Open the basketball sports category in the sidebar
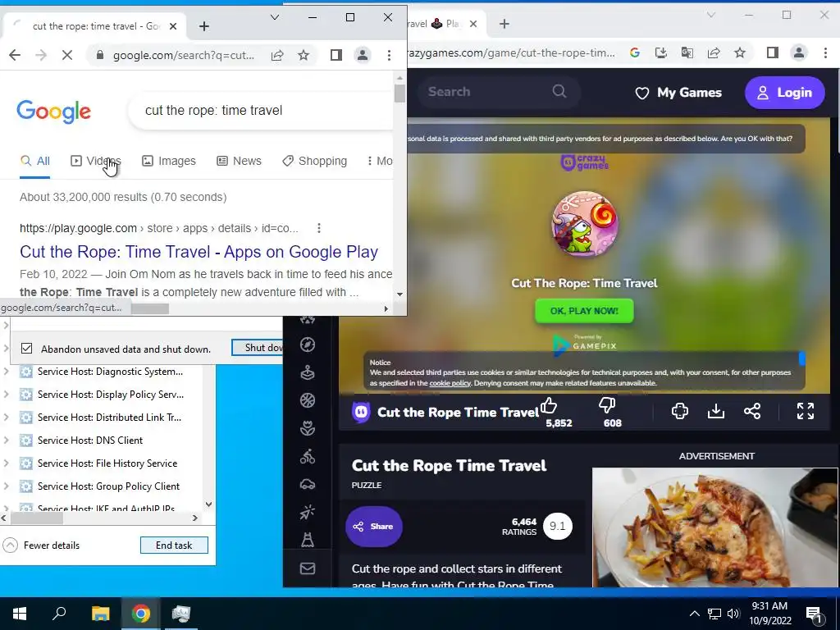The width and height of the screenshot is (840, 630). pos(308,400)
